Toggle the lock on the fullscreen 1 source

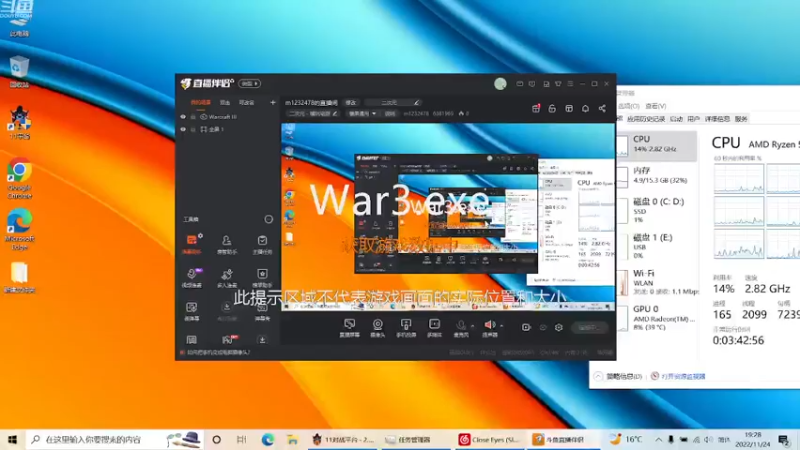(193, 130)
